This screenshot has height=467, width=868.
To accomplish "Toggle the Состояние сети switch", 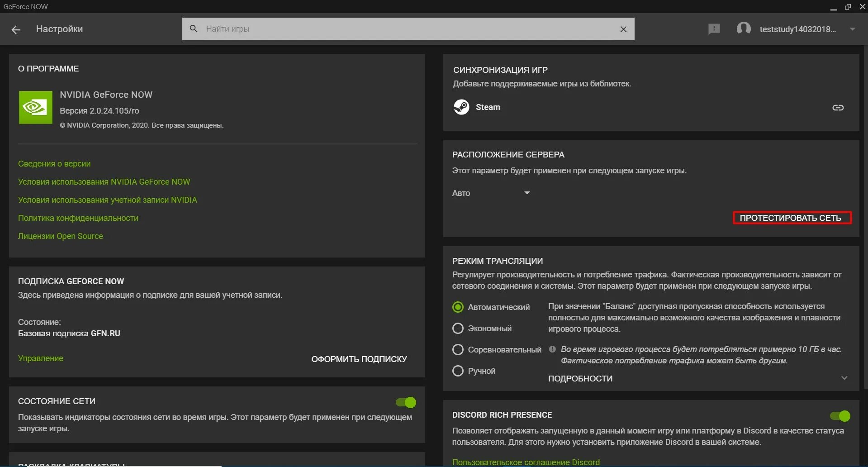I will pyautogui.click(x=406, y=402).
